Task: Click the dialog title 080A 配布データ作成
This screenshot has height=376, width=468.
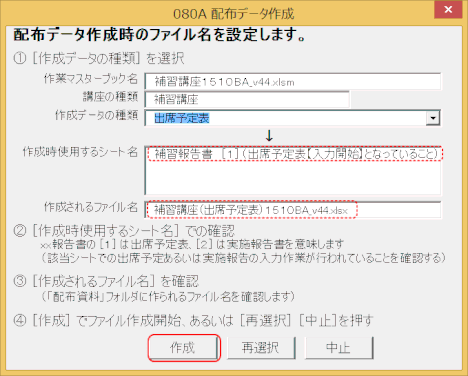Action: coord(234,14)
